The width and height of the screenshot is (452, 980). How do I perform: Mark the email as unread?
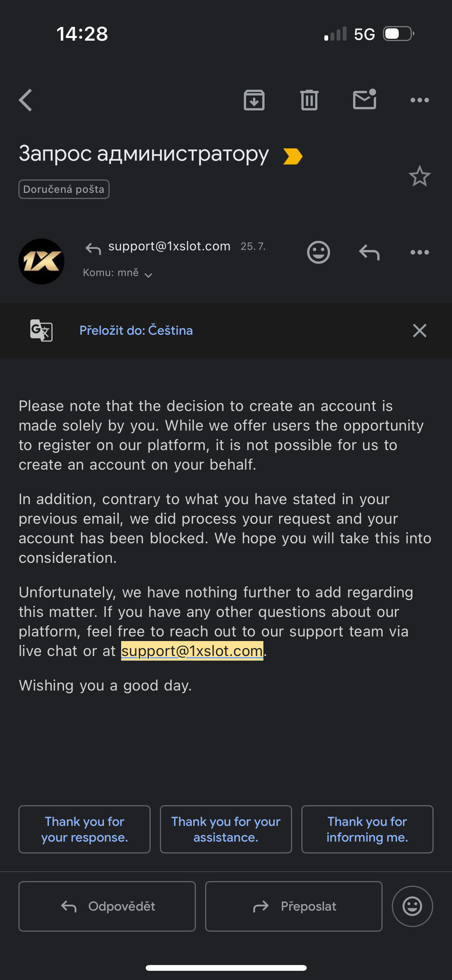[364, 100]
